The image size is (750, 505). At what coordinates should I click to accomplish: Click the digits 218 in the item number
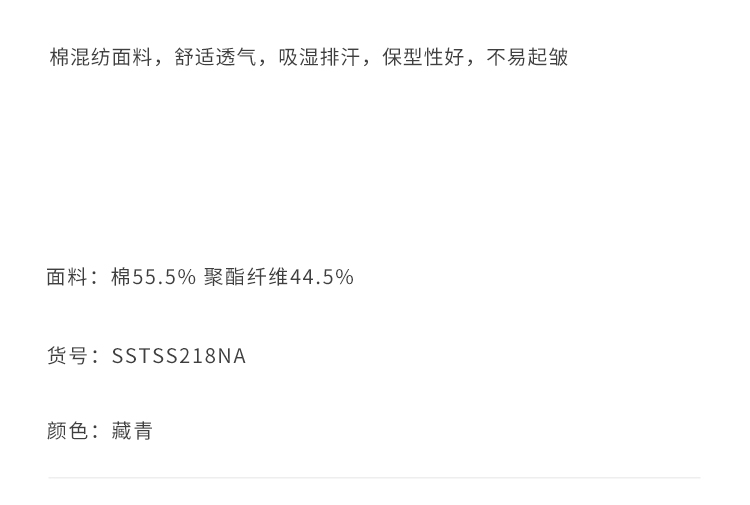199,356
